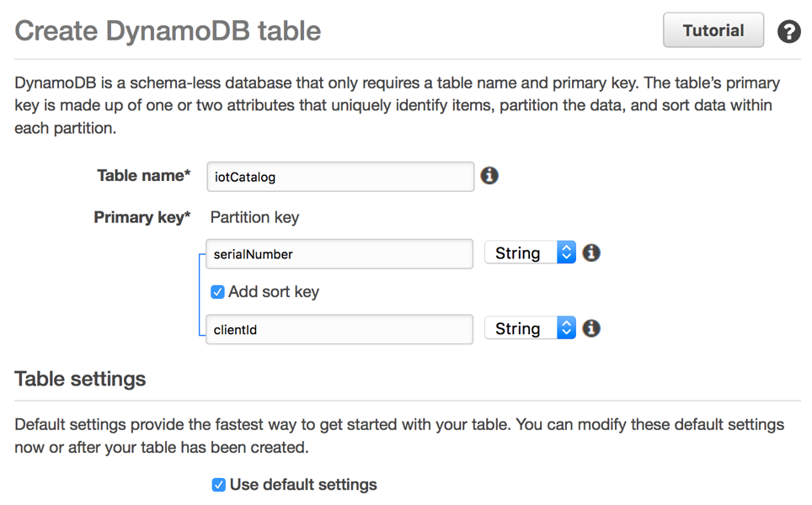Click the Use default settings label
This screenshot has height=505, width=812.
[x=303, y=486]
